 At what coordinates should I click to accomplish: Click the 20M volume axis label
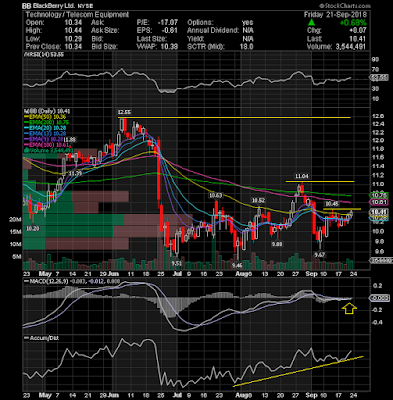click(16, 220)
